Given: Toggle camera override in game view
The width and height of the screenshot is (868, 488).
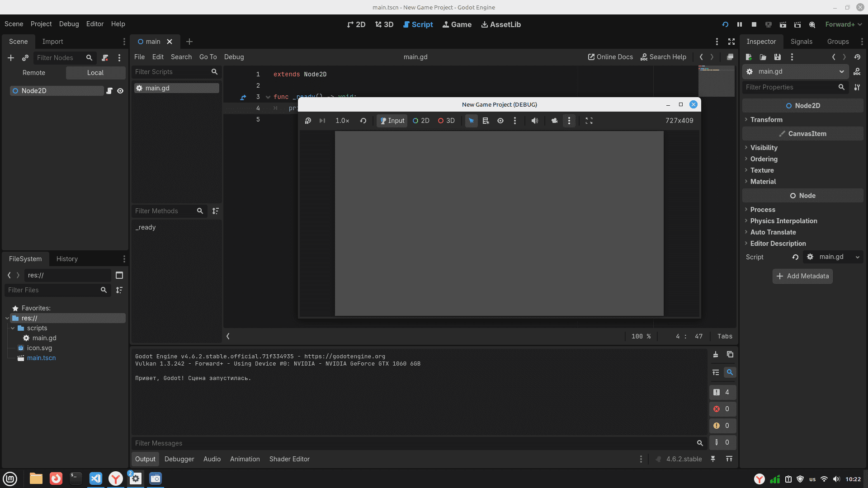Looking at the screenshot, I should pyautogui.click(x=555, y=121).
